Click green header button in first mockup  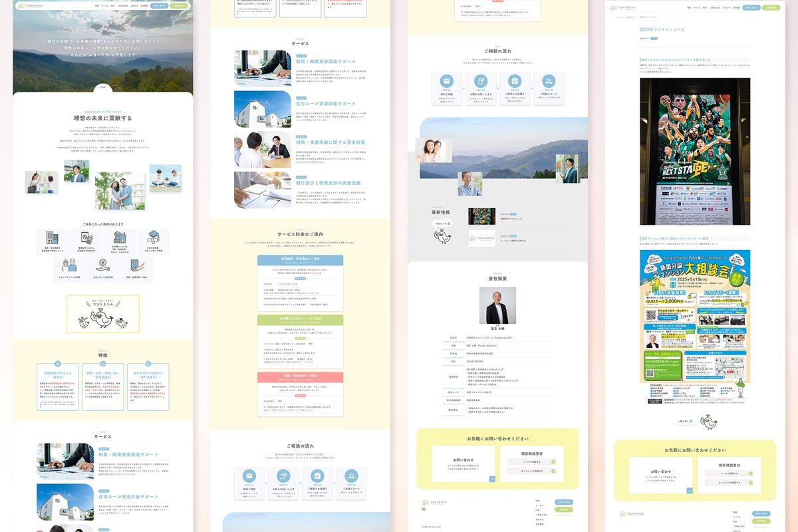180,5
